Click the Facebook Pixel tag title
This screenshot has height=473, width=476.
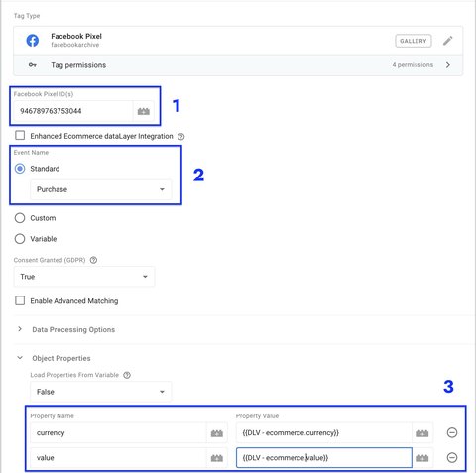76,36
